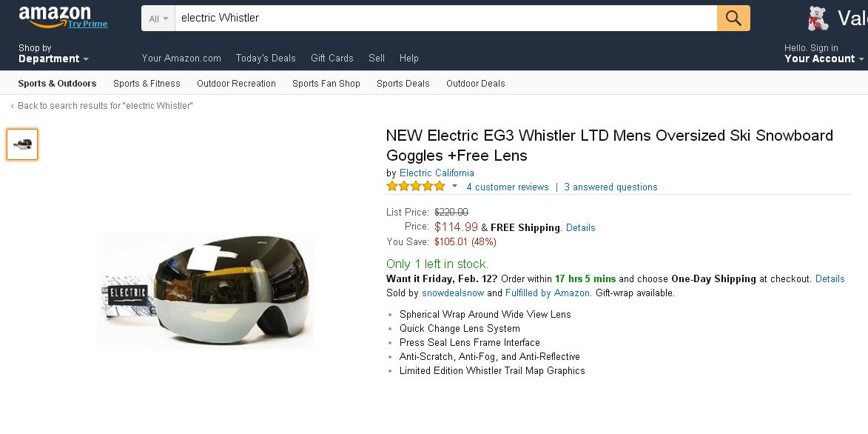Open the 4 customer reviews link
Screen dimensions: 868x434
(508, 187)
